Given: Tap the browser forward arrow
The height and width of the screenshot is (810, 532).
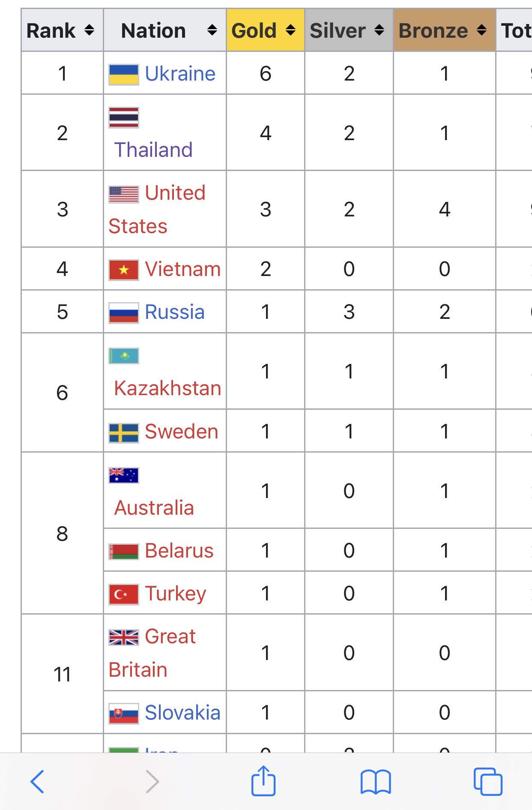Looking at the screenshot, I should (152, 782).
